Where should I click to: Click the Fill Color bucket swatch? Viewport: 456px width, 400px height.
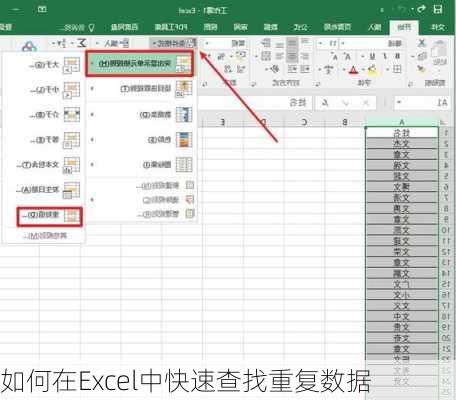[x=372, y=70]
